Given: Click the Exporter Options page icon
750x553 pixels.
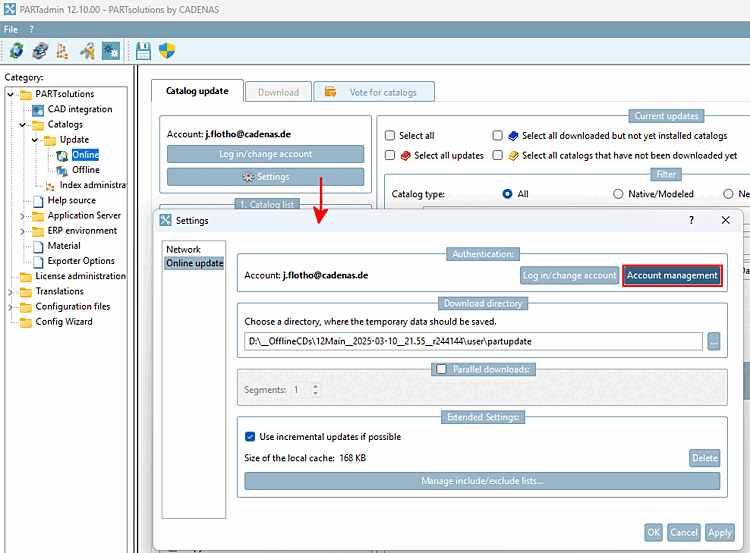Looking at the screenshot, I should click(x=38, y=262).
